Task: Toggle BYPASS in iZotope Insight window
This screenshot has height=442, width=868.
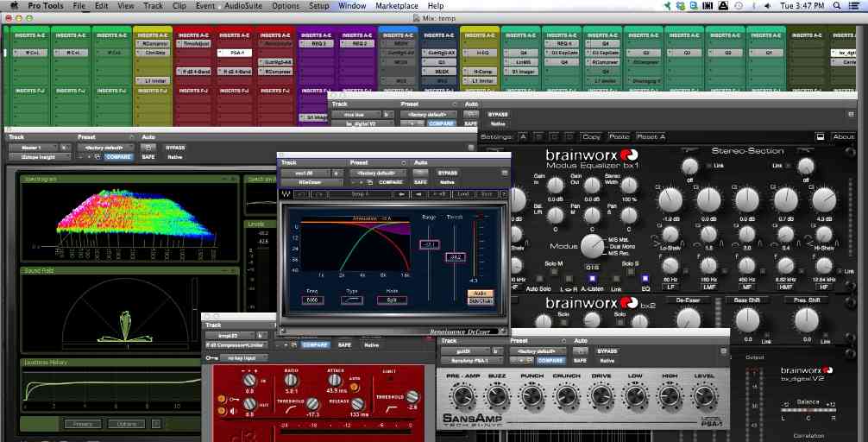Action: (x=175, y=148)
